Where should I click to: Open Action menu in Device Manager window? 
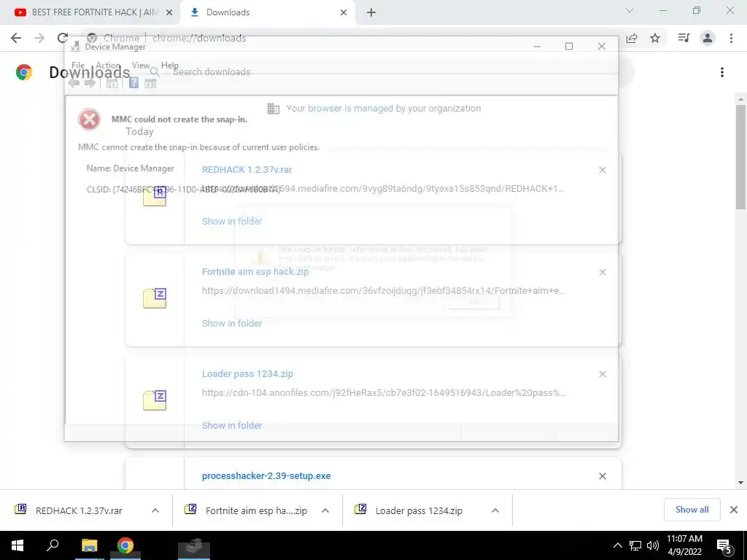coord(108,65)
